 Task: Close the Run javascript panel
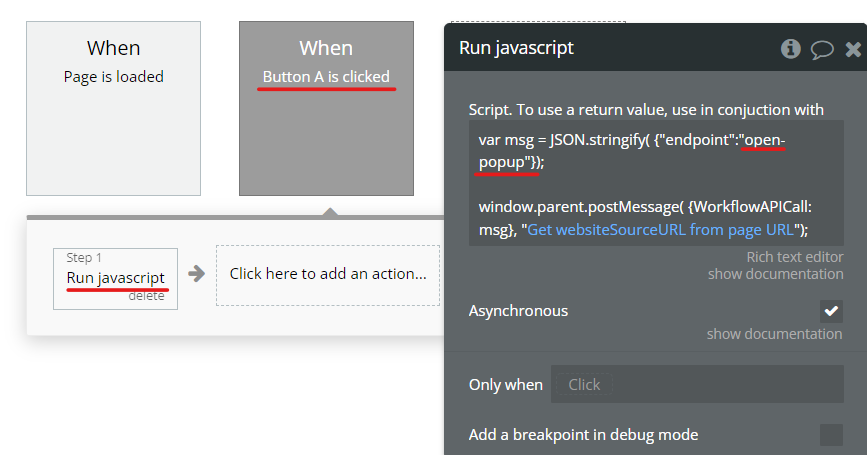coord(852,49)
